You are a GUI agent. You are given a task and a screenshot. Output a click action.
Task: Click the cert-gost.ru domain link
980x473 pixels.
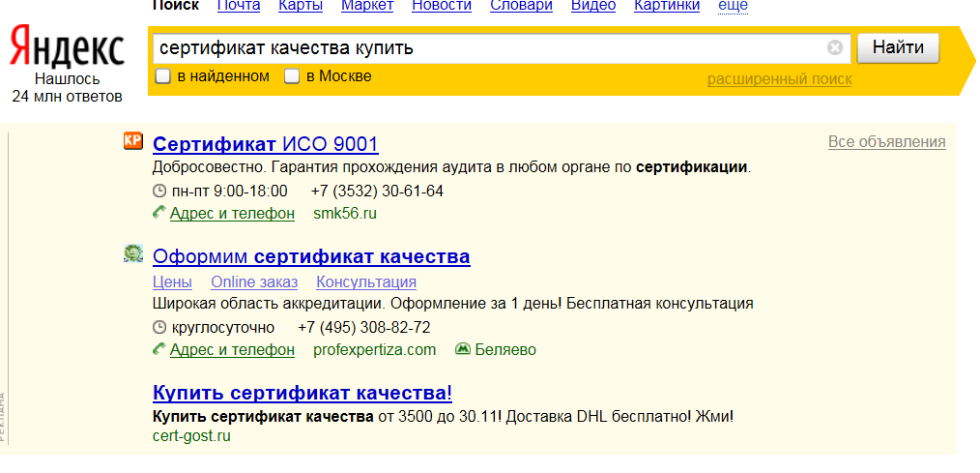191,436
